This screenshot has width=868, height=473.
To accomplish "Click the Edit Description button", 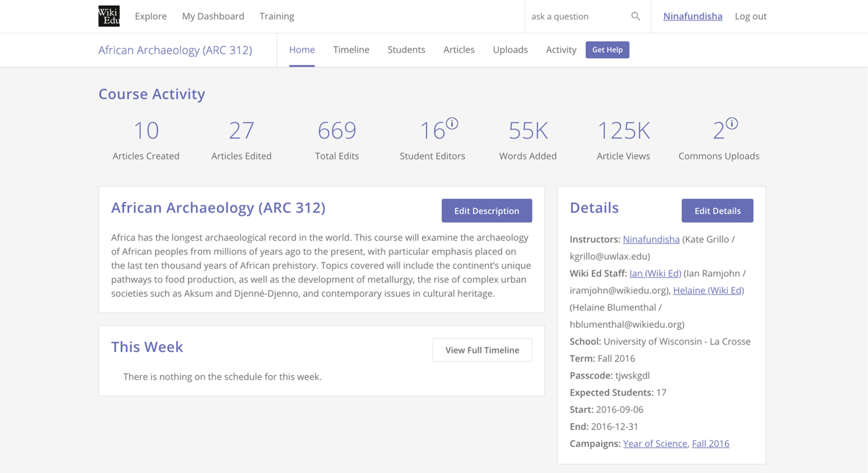I will click(487, 211).
